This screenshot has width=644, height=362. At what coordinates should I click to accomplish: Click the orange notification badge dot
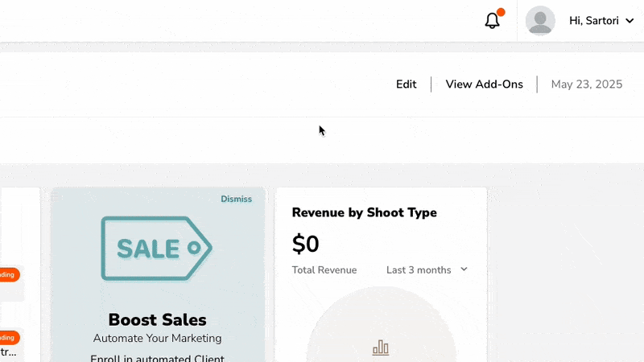click(x=501, y=12)
